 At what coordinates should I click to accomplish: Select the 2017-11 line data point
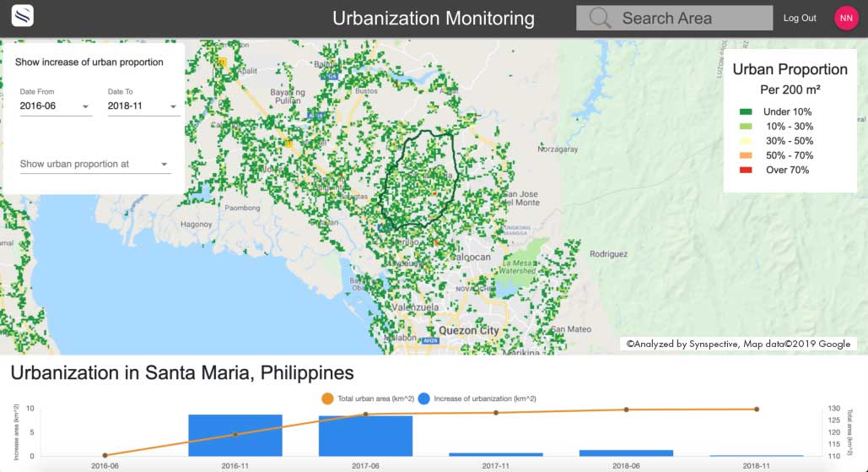coord(496,413)
